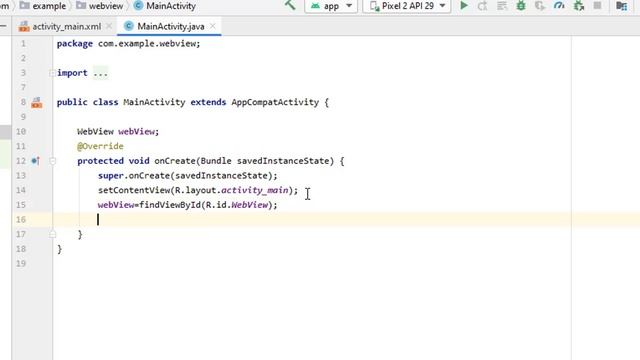Click the closing brace on line 18
The width and height of the screenshot is (640, 360).
pos(60,249)
